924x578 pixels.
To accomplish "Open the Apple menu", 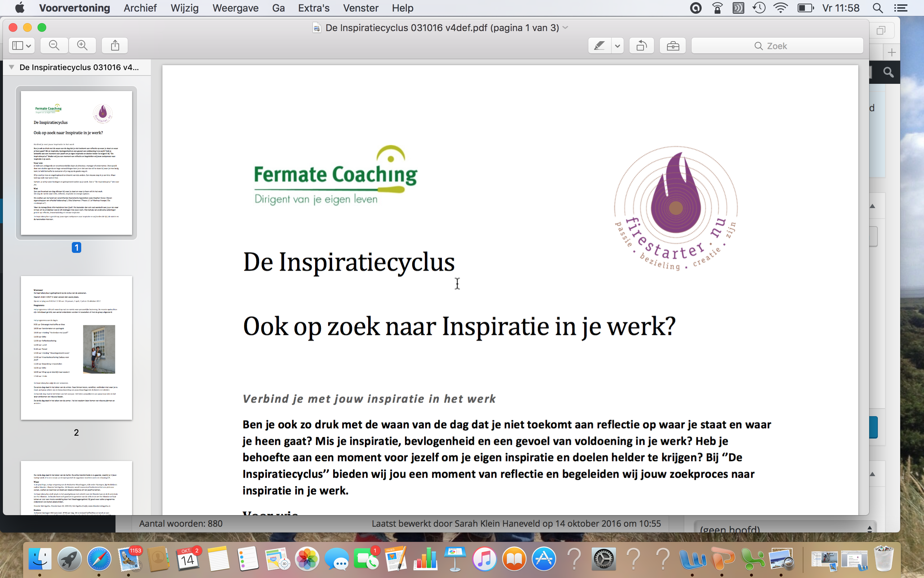I will [x=19, y=8].
